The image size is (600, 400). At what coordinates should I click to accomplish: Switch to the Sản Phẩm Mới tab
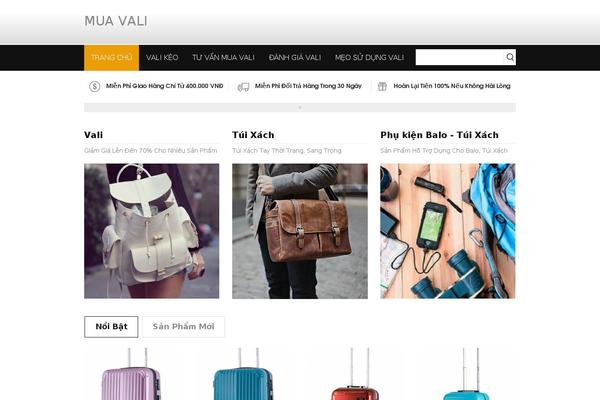coord(183,327)
